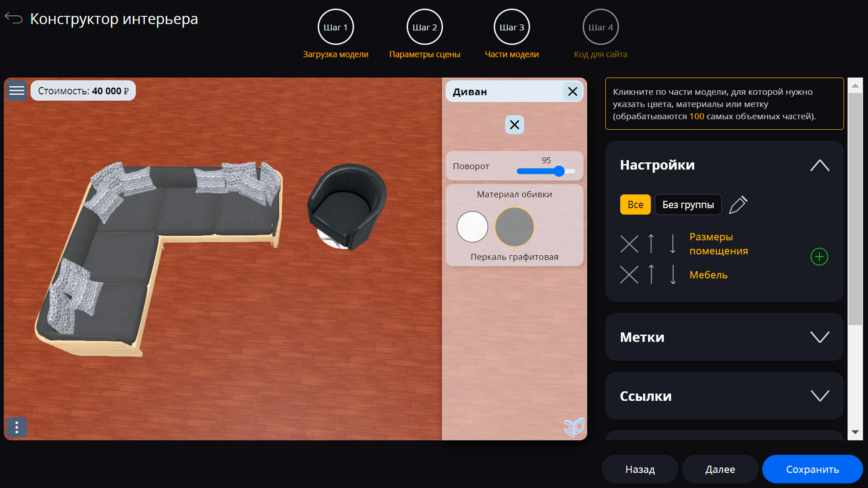Open the hamburger menu in the scene viewport

coord(17,90)
